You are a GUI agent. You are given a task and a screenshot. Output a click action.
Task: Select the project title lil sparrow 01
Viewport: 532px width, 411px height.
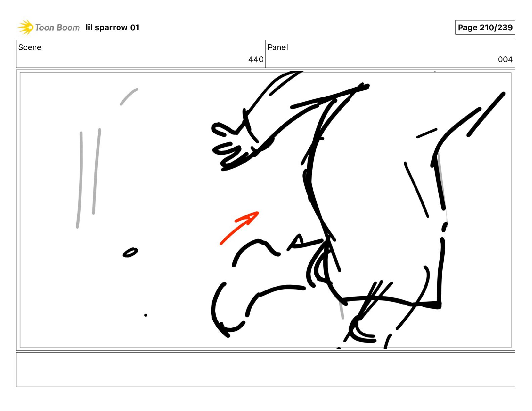[x=113, y=28]
